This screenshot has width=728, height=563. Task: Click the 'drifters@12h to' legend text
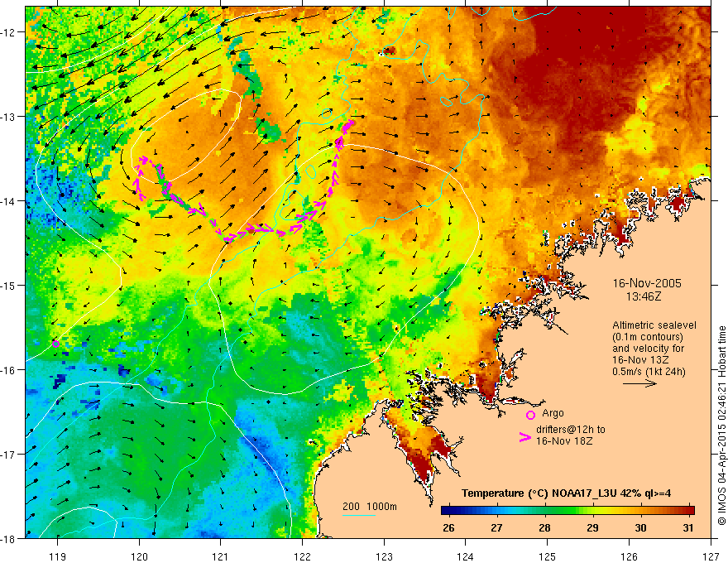coord(571,430)
